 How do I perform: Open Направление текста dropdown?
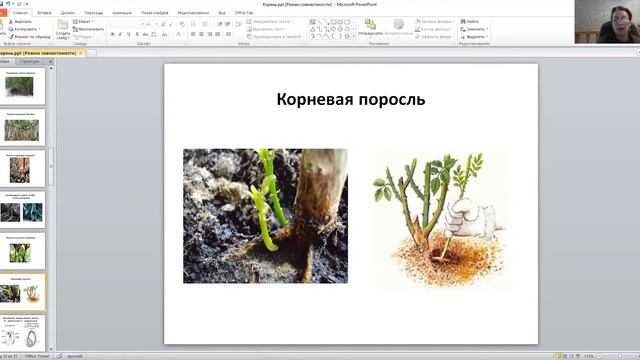pyautogui.click(x=271, y=21)
